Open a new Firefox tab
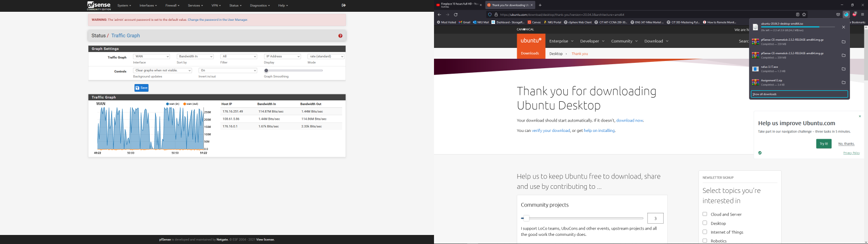 pos(540,5)
